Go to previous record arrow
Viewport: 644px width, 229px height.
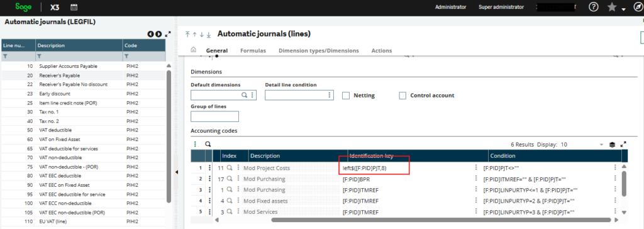195,35
